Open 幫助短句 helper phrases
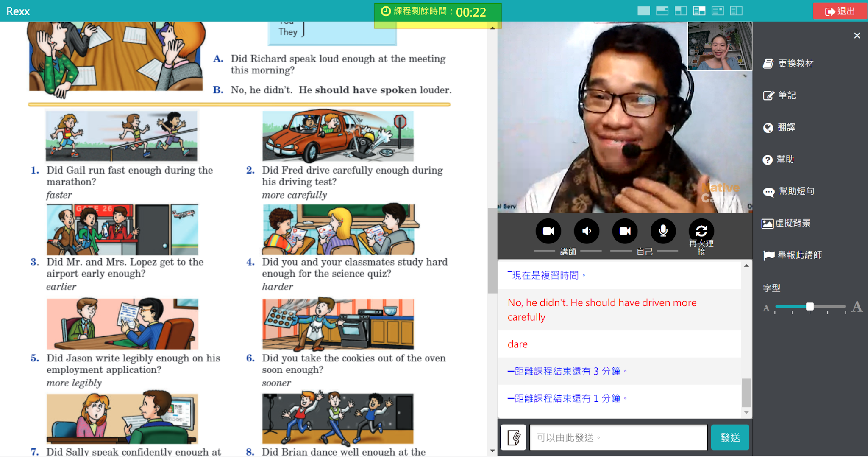 click(x=788, y=191)
